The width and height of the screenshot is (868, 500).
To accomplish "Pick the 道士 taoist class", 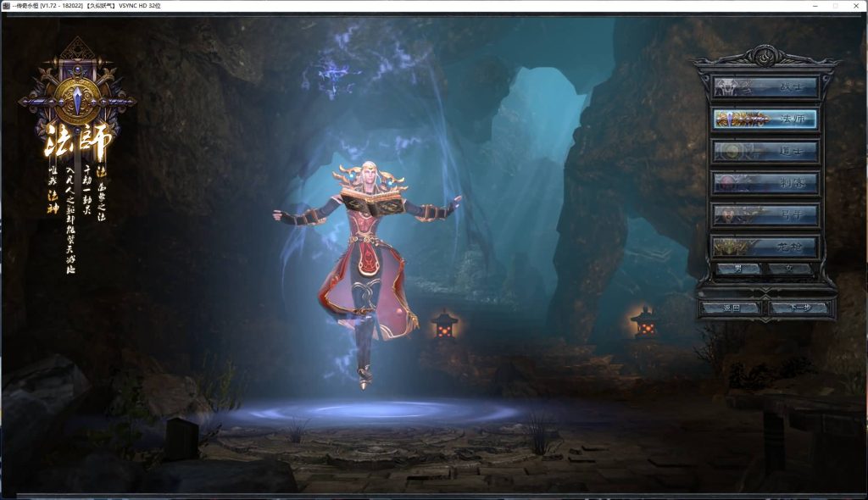I will [765, 151].
